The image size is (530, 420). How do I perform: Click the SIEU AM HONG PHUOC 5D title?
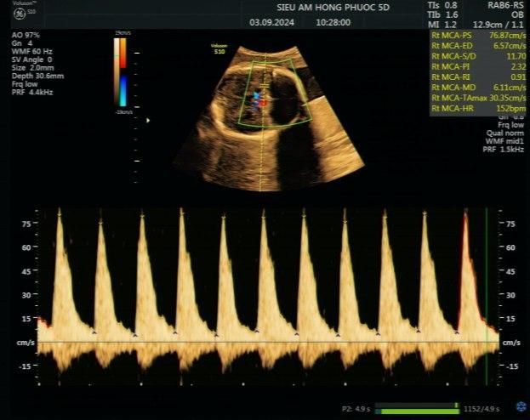click(x=316, y=6)
